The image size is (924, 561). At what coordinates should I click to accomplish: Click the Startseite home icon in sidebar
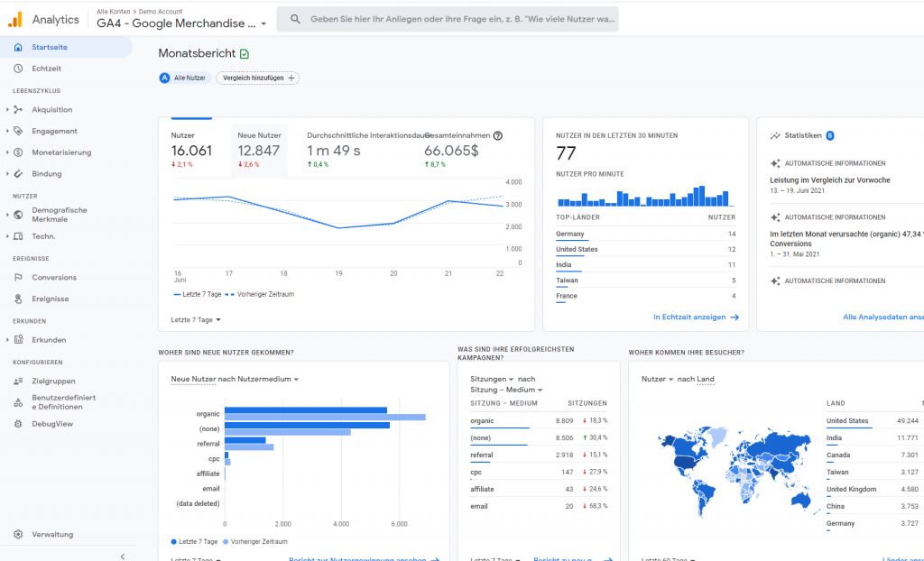(x=18, y=47)
